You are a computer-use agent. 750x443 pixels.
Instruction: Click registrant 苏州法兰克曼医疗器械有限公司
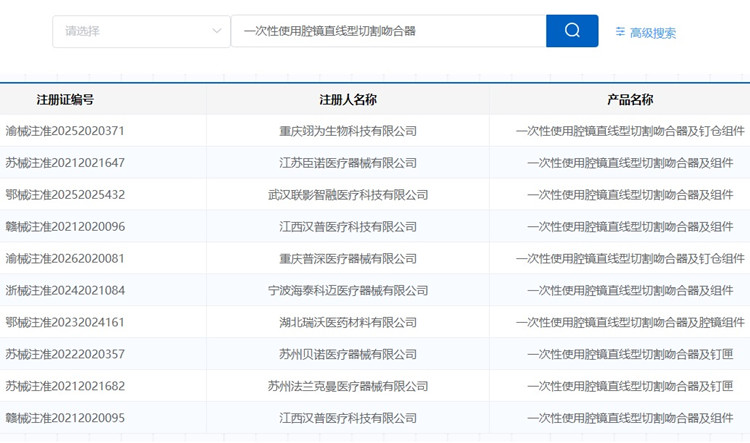pyautogui.click(x=348, y=386)
